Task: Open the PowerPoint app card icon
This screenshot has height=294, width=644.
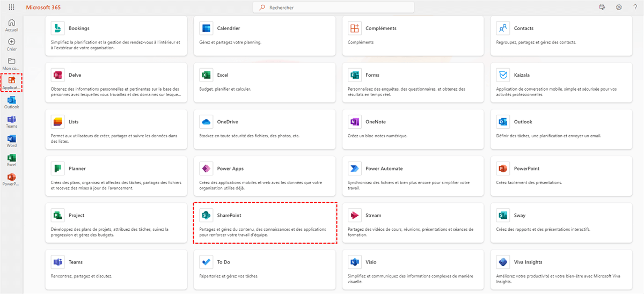Action: [502, 168]
